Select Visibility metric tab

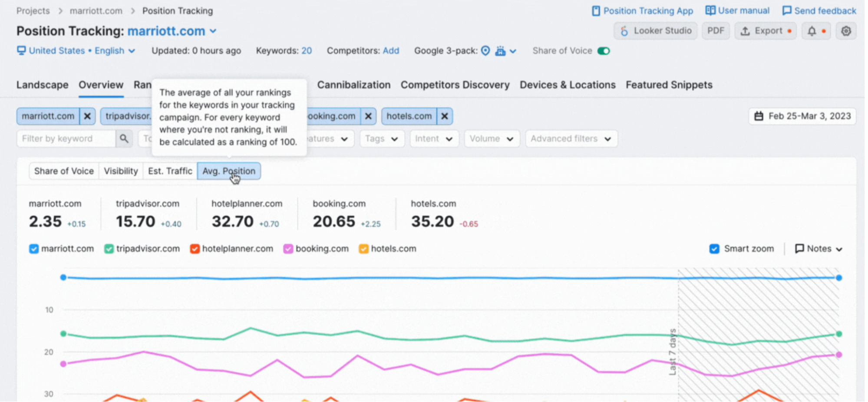point(121,171)
